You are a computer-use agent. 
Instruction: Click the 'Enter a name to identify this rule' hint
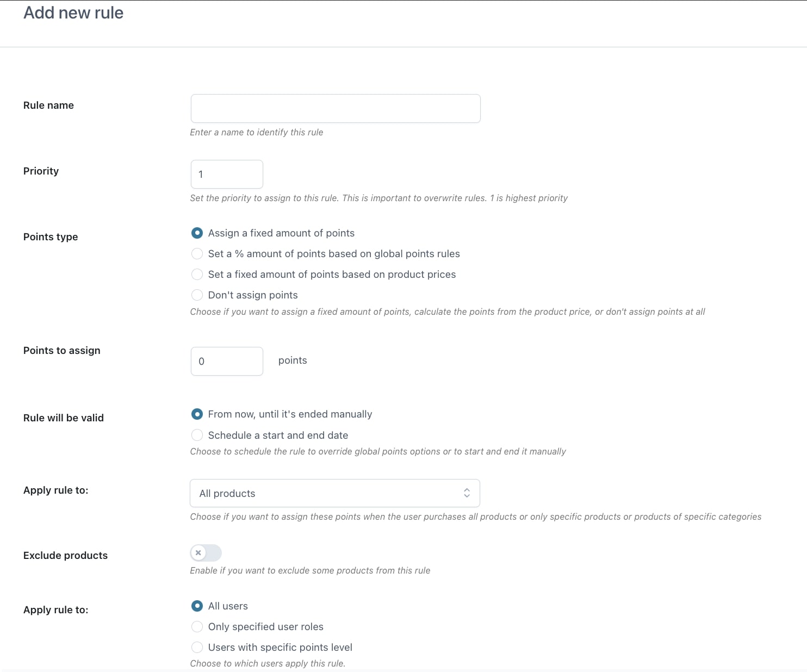257,132
